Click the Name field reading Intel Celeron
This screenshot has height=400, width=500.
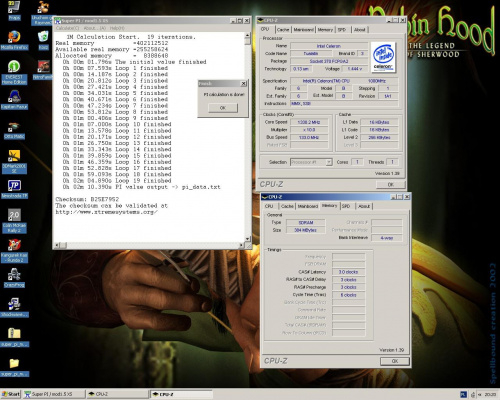click(329, 46)
